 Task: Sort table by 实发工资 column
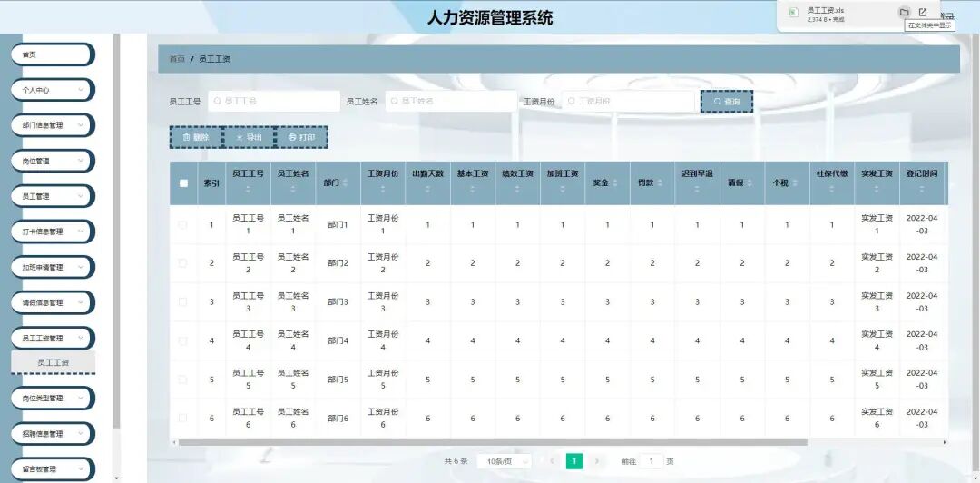(877, 189)
